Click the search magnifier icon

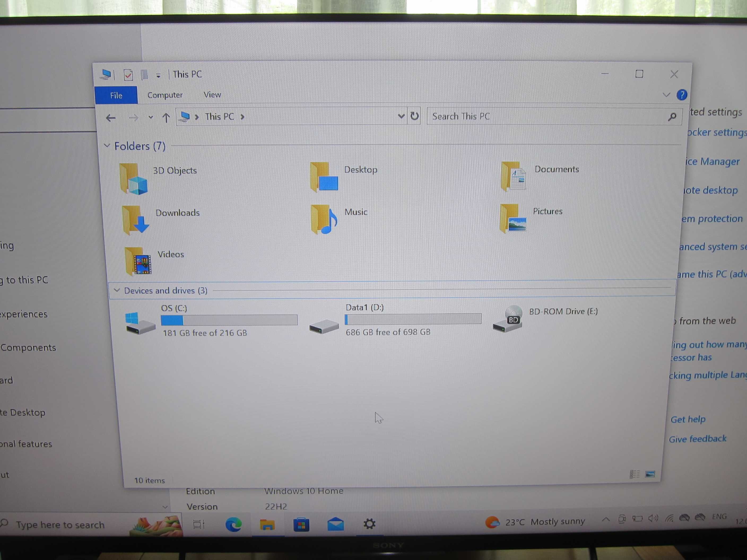672,117
